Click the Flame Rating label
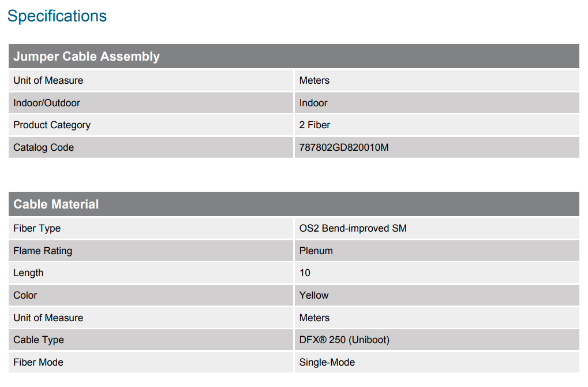 click(43, 251)
